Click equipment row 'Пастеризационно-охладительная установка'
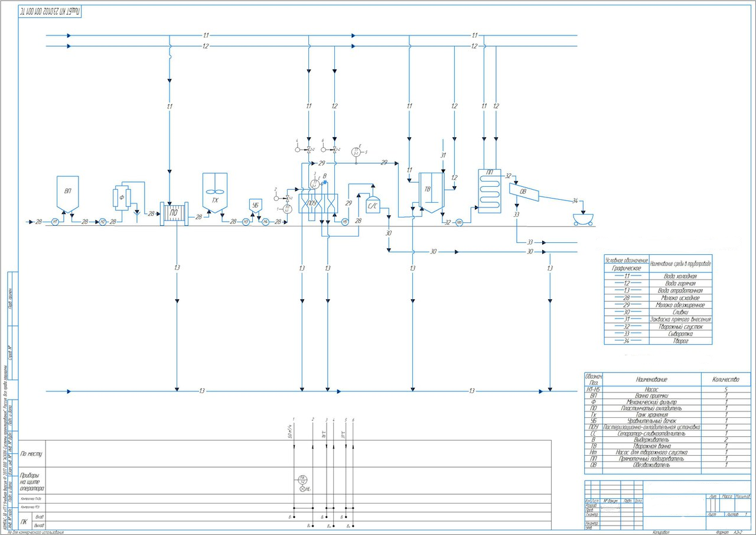The width and height of the screenshot is (756, 535). point(667,427)
